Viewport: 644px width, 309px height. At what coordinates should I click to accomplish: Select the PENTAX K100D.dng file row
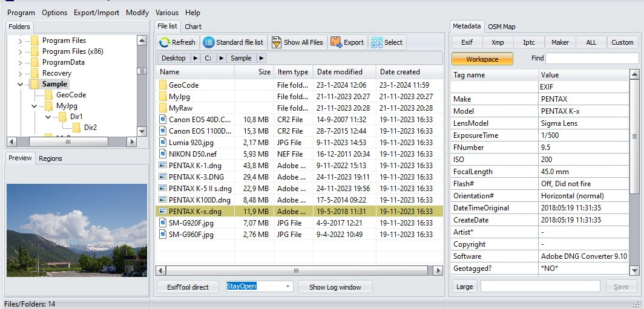click(300, 200)
